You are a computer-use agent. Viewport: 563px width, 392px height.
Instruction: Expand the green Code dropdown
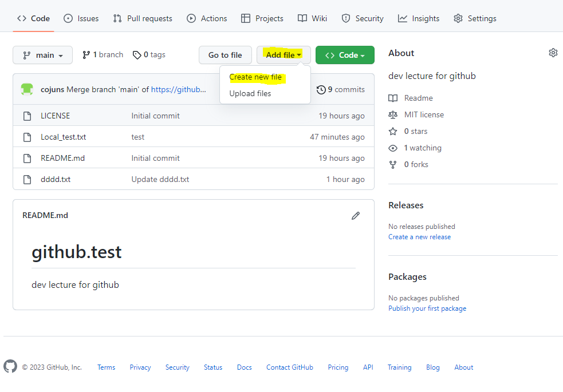345,55
